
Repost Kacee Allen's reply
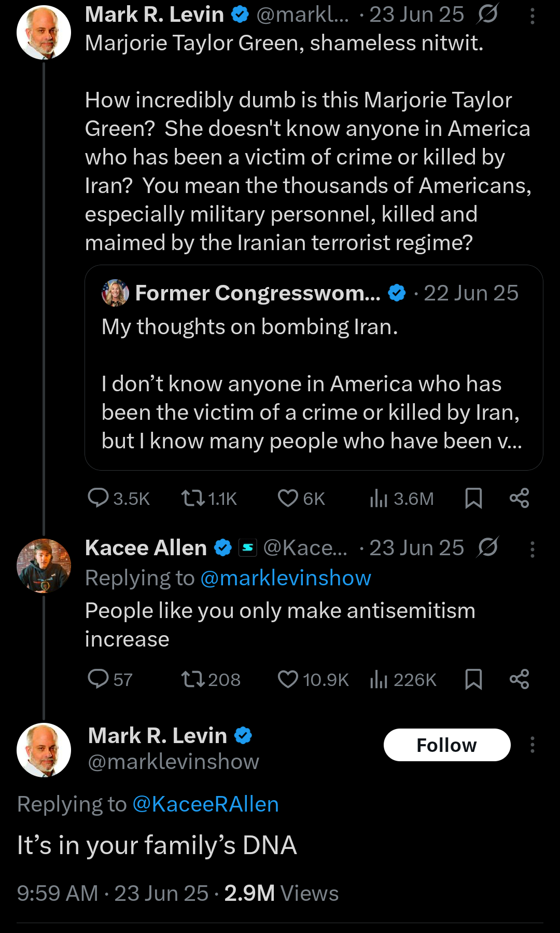point(192,679)
